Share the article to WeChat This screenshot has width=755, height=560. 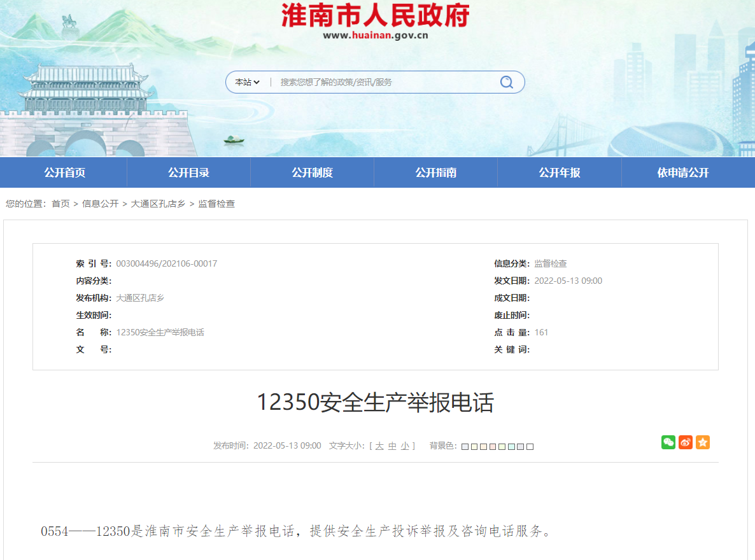coord(668,442)
